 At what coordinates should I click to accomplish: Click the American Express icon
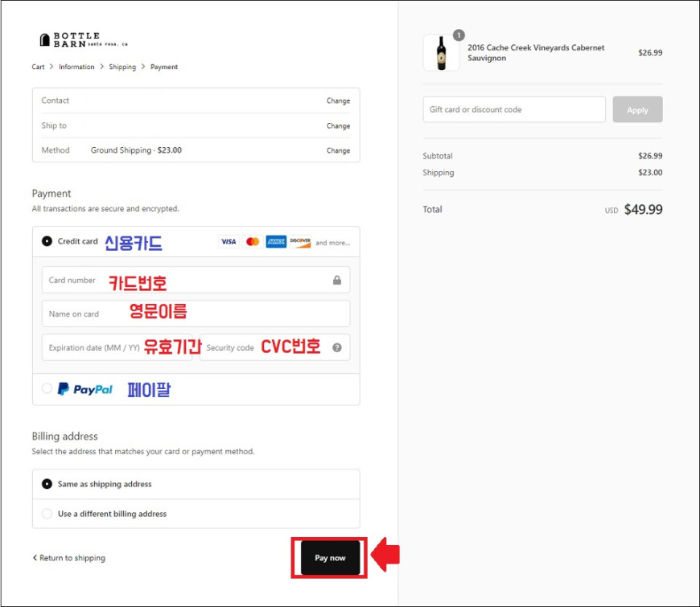click(x=276, y=242)
